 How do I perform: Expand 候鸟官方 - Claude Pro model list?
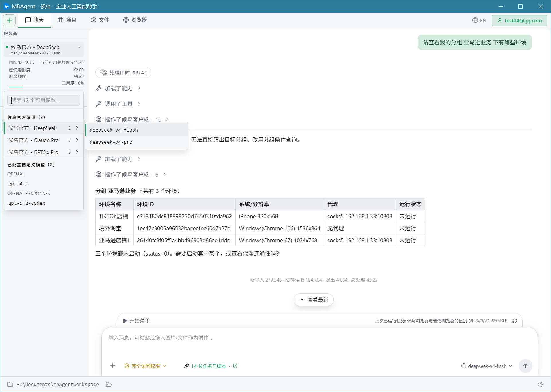[x=44, y=140]
